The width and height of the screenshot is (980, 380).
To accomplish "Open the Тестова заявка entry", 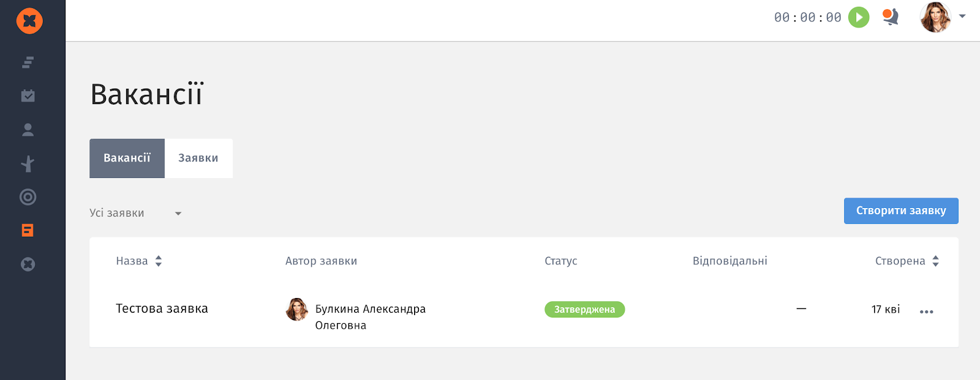I will [162, 309].
